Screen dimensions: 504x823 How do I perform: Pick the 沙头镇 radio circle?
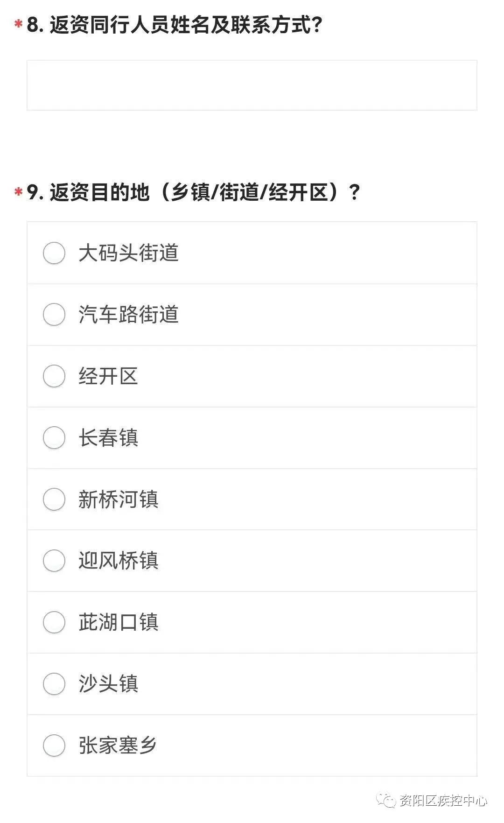54,684
